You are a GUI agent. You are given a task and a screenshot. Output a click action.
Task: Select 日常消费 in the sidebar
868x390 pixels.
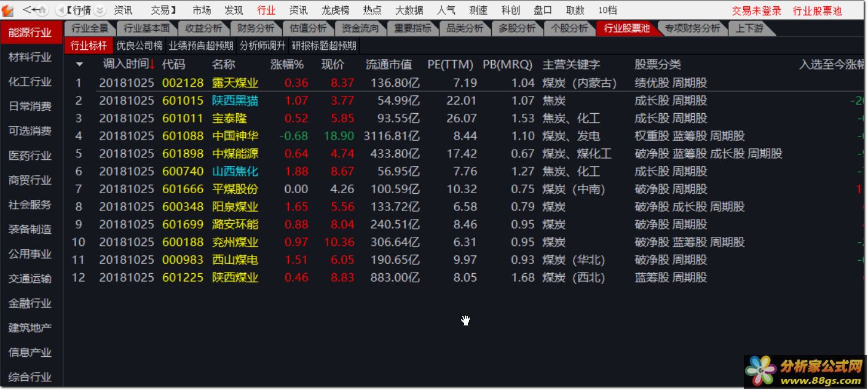point(30,106)
